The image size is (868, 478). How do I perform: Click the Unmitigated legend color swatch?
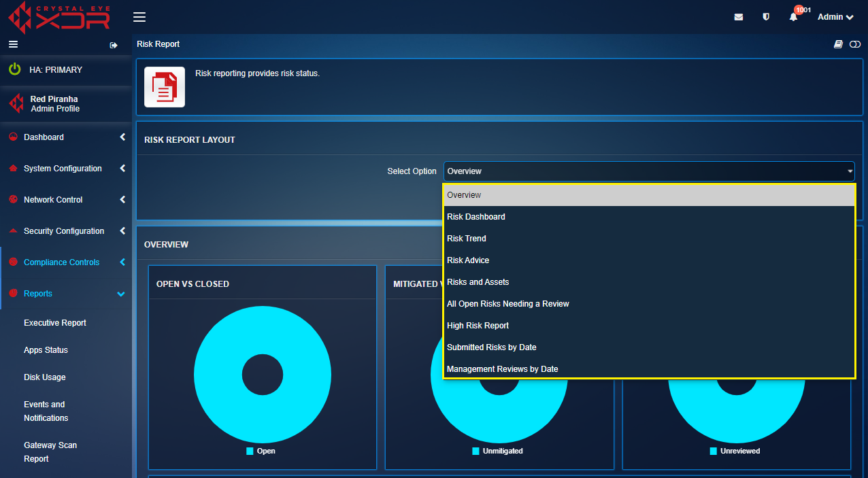(475, 451)
